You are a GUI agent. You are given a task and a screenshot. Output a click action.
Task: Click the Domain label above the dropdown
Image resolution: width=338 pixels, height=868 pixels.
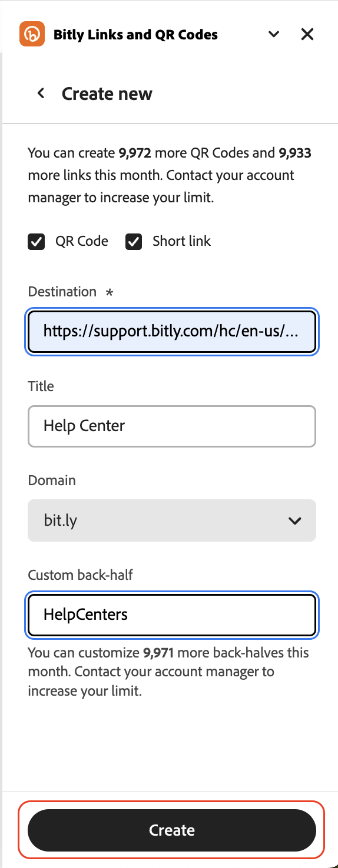52,480
